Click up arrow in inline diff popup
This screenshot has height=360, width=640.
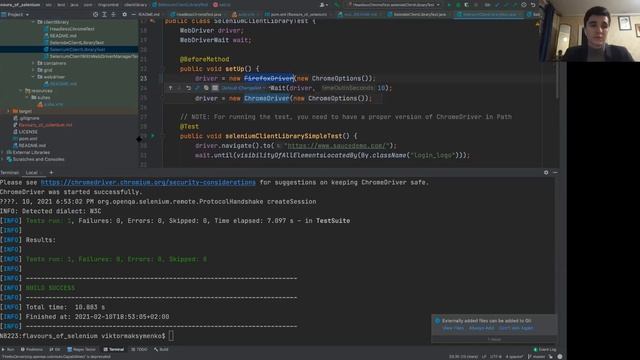click(170, 88)
